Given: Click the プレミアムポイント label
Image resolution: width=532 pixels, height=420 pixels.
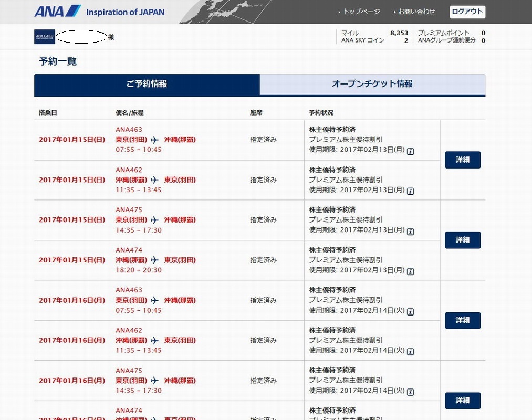Looking at the screenshot, I should (443, 33).
